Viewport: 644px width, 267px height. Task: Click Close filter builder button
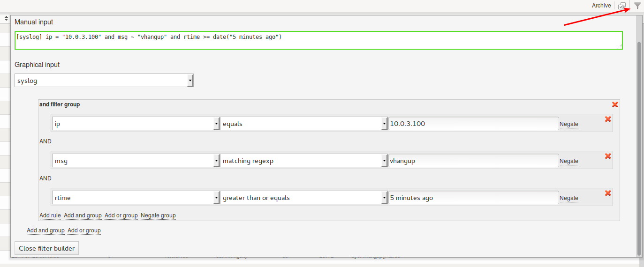(x=47, y=248)
